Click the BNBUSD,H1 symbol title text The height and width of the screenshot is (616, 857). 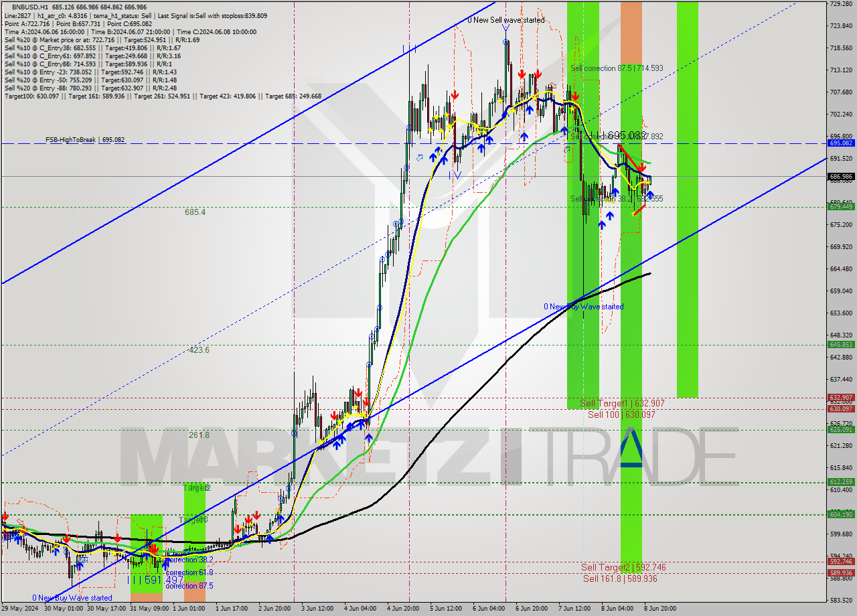point(30,7)
